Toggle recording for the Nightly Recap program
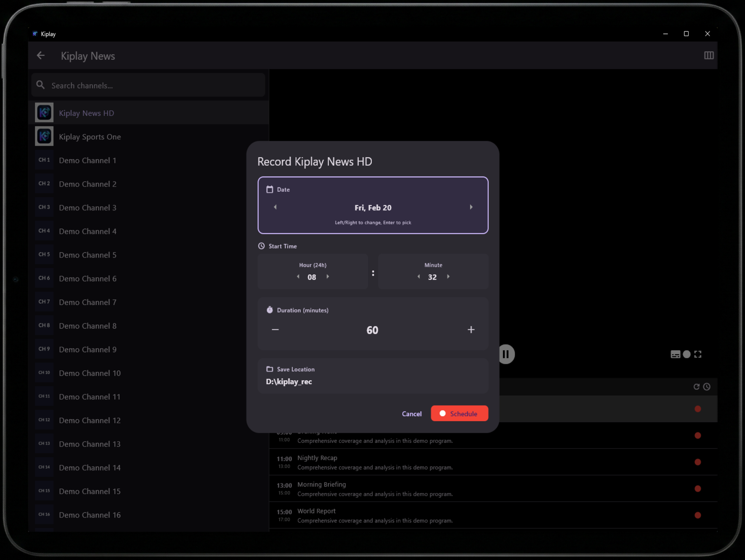 click(698, 462)
